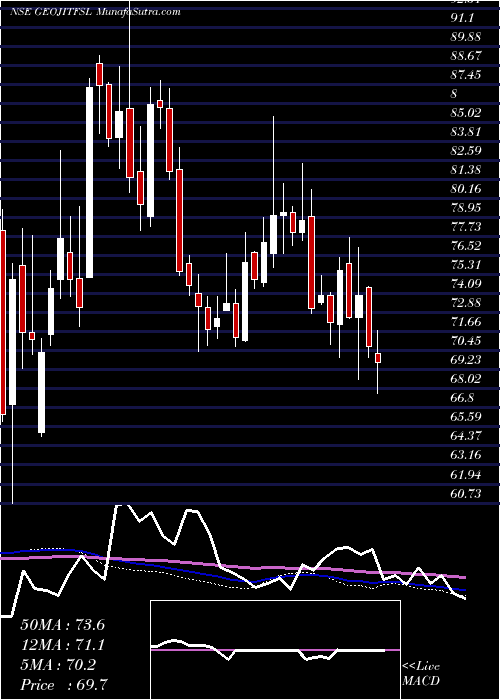Click the highest red candlestick near 88.67
Image resolution: width=500 pixels, height=700 pixels.
pos(99,74)
